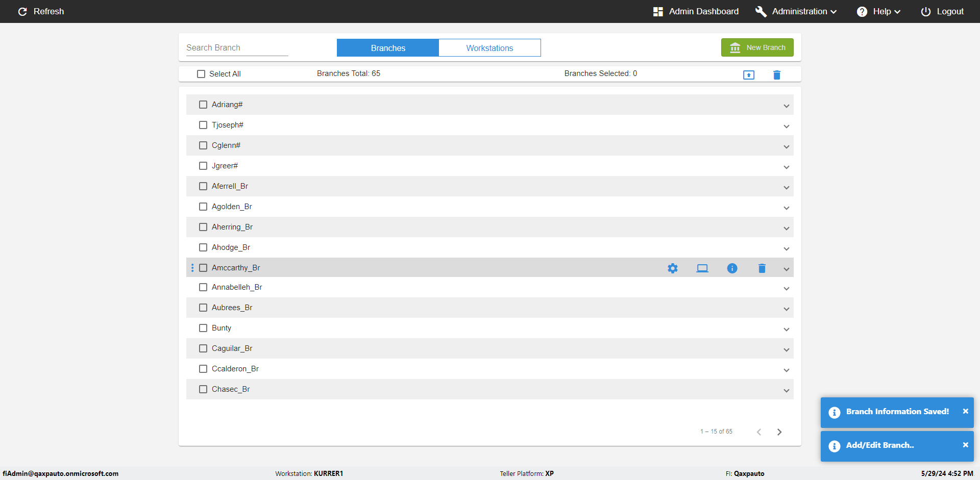Click the drag handle dots beside Amccarthy_Br

(x=192, y=268)
